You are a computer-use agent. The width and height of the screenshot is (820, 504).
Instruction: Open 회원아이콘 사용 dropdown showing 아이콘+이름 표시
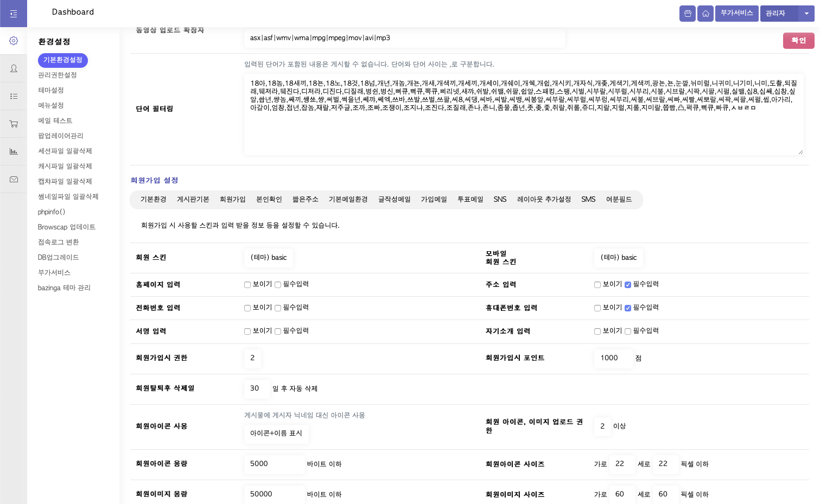point(276,433)
